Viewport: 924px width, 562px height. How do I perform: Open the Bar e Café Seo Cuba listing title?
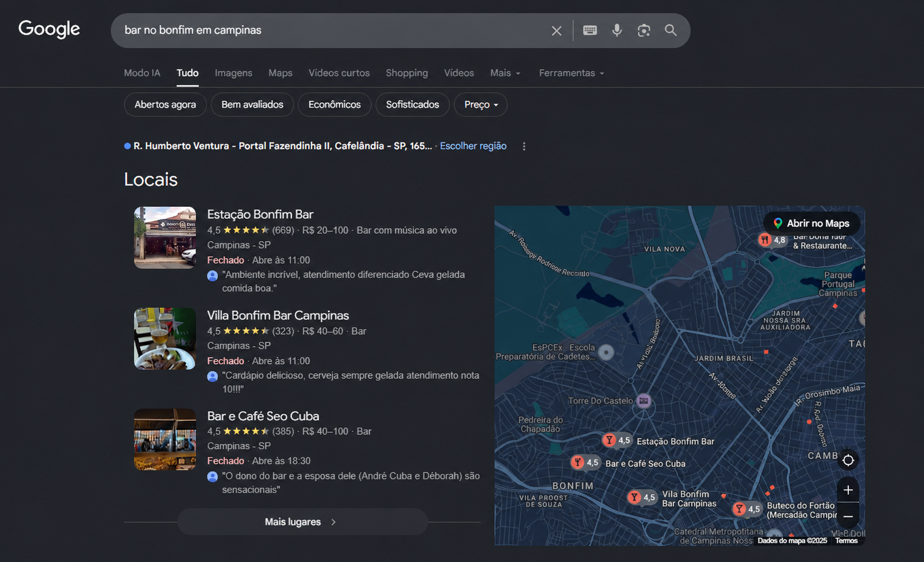263,416
